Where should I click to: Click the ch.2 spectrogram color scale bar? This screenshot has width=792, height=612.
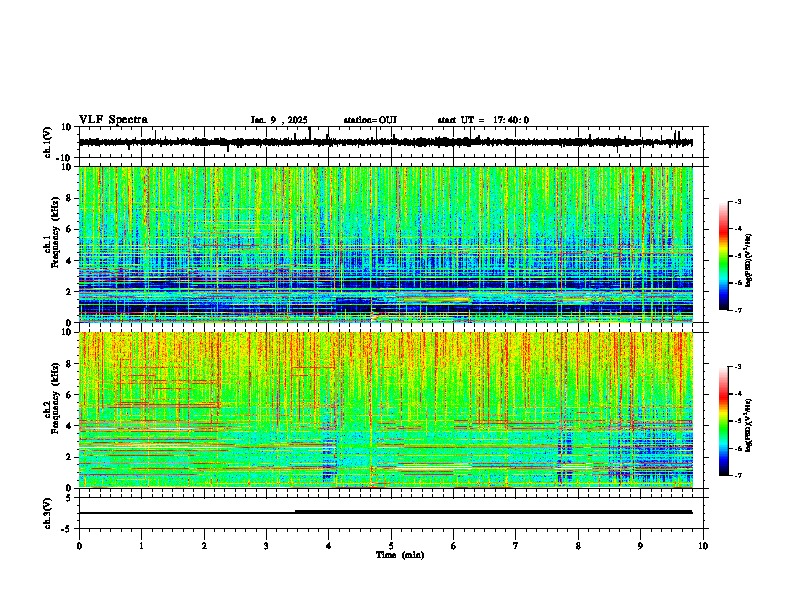point(724,421)
